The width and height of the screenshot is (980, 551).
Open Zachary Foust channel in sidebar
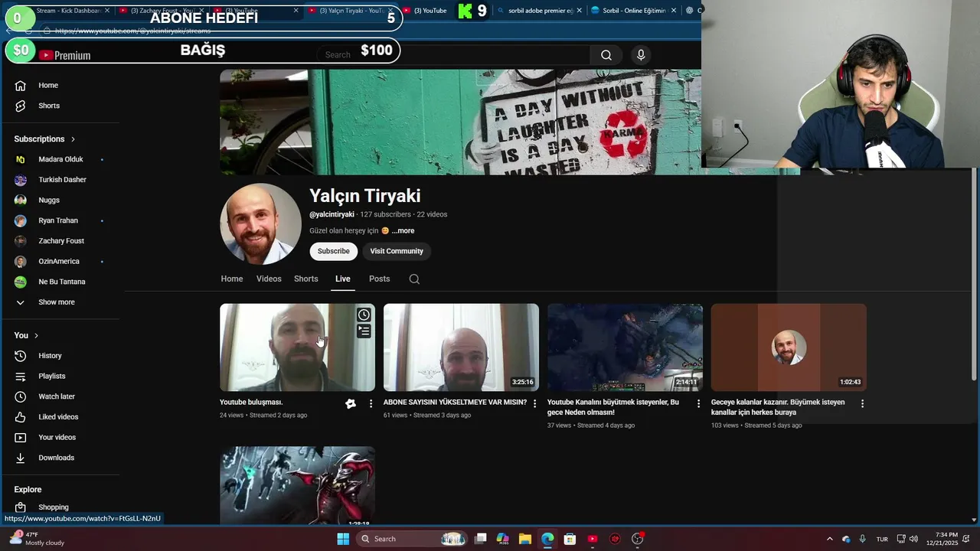tap(61, 241)
